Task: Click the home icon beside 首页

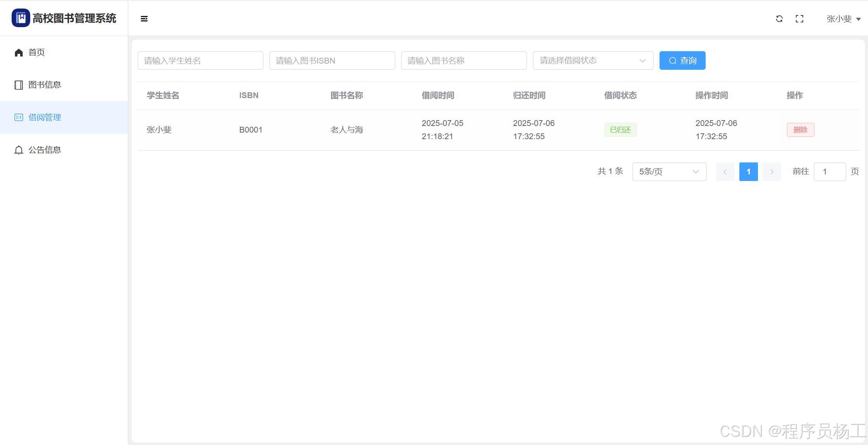Action: tap(19, 52)
